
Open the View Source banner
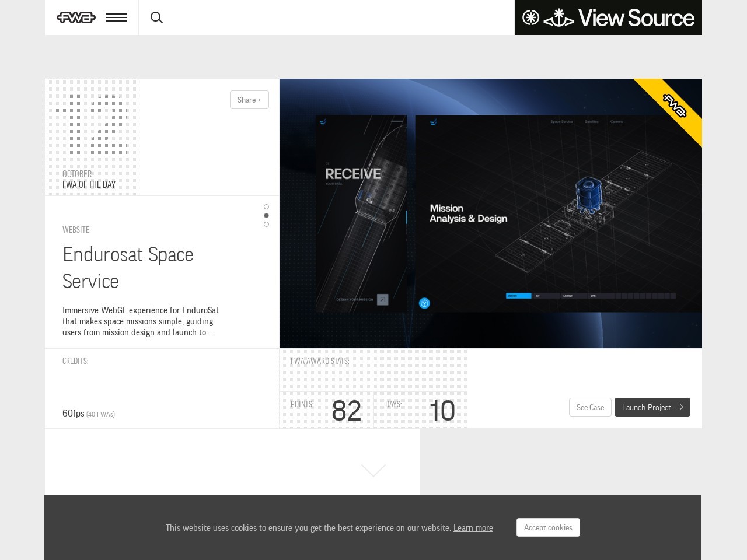click(608, 17)
